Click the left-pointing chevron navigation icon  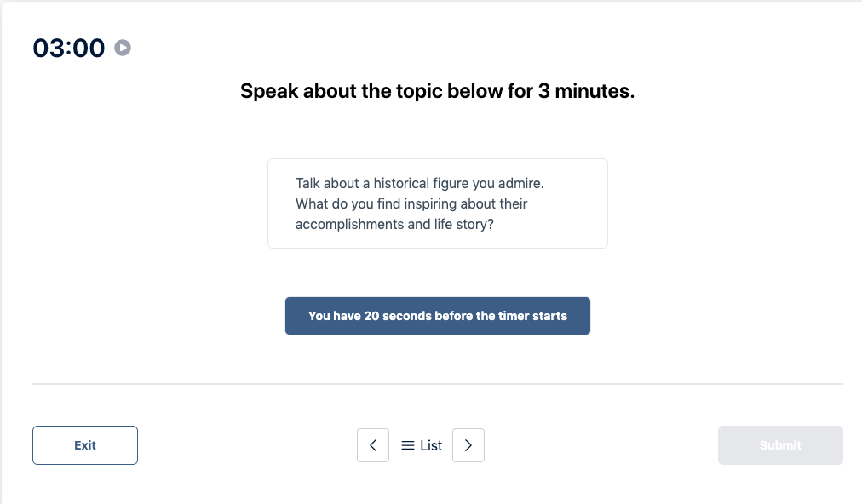(373, 445)
